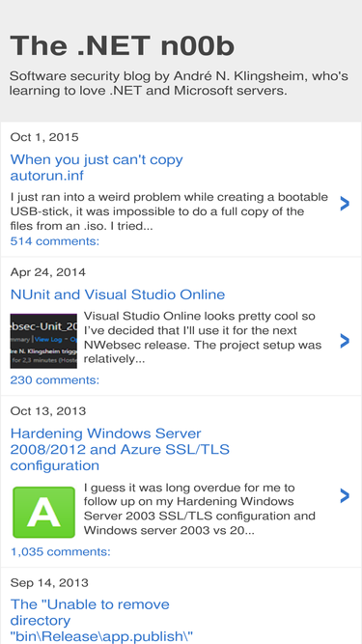Click chevron arrow beside Hardening Windows post
The height and width of the screenshot is (644, 362).
tap(345, 495)
